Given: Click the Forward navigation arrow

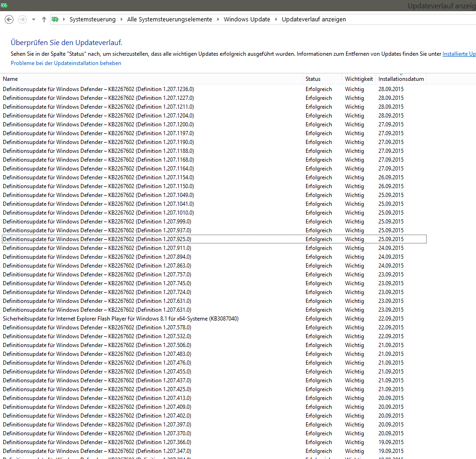Looking at the screenshot, I should pos(22,20).
